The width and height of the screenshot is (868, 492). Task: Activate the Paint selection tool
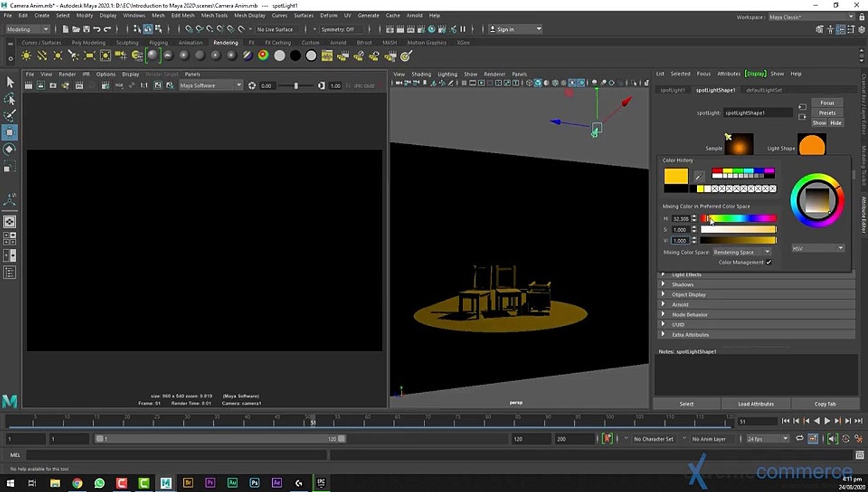[10, 115]
